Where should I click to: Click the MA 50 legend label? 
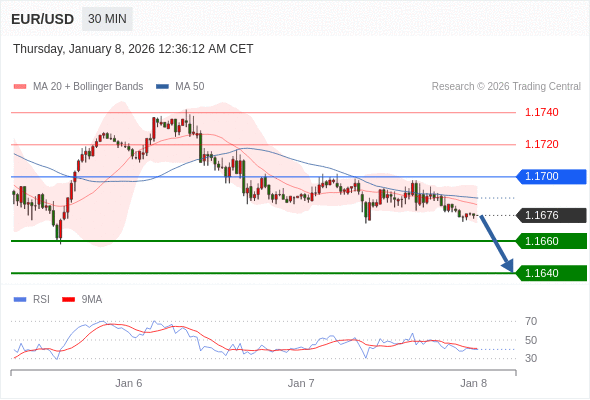point(190,87)
